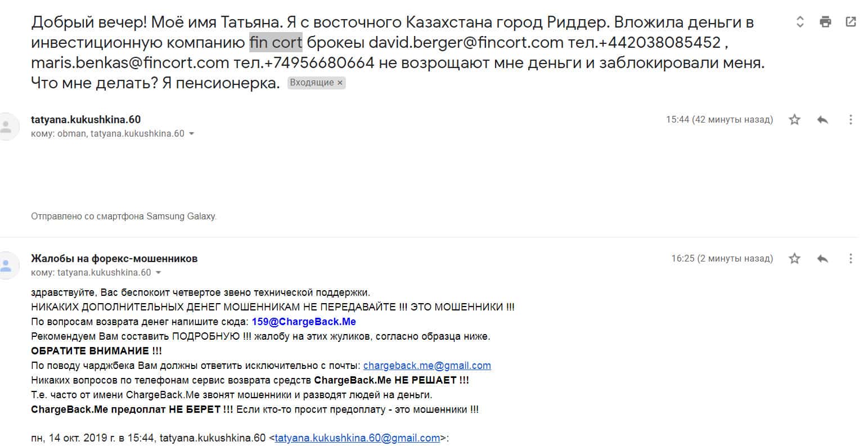Open more options for the 16:25 message
Screen dimensions: 868x446
(851, 259)
